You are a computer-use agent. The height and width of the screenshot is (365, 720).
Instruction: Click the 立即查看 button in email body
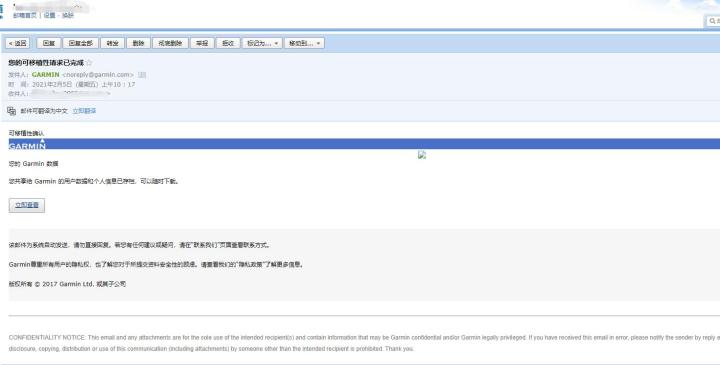click(27, 205)
